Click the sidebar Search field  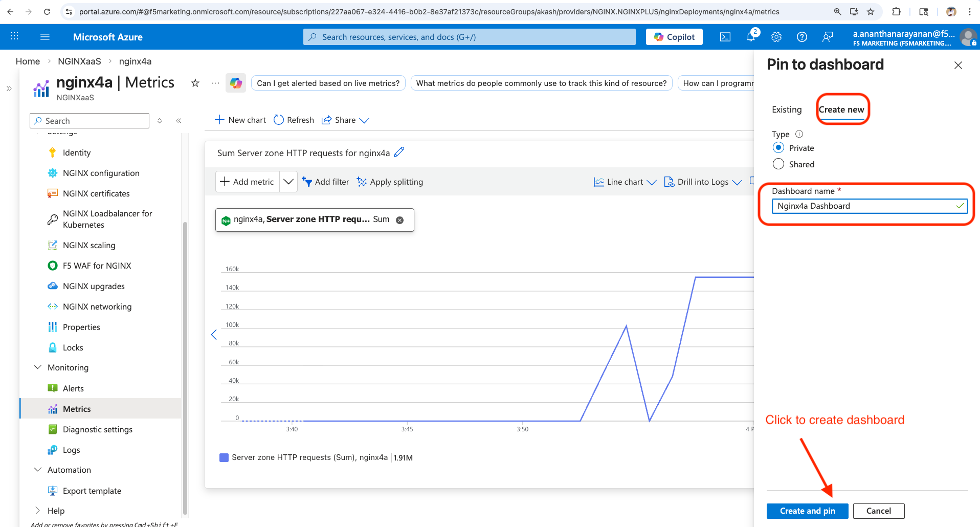[90, 121]
